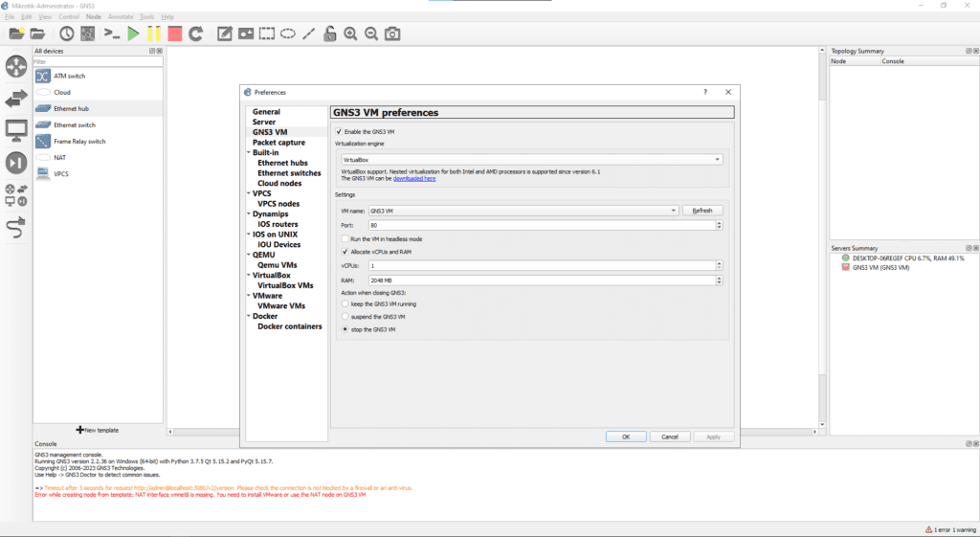
Task: Open the VM name dropdown
Action: [x=523, y=211]
